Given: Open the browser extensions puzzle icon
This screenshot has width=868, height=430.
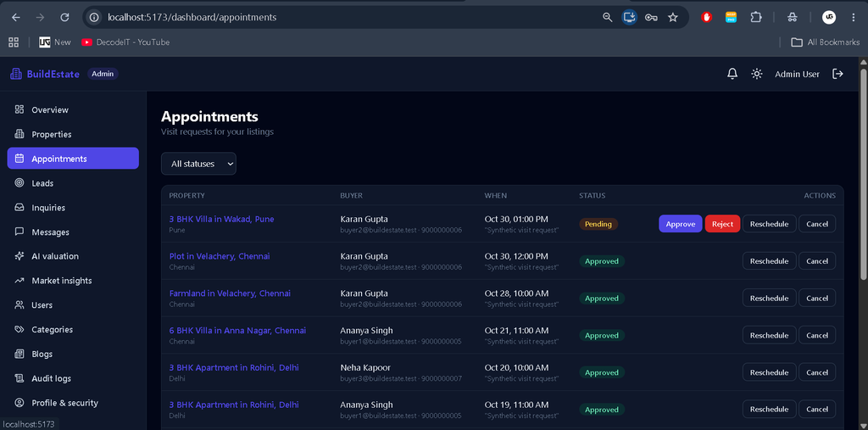Looking at the screenshot, I should point(755,17).
